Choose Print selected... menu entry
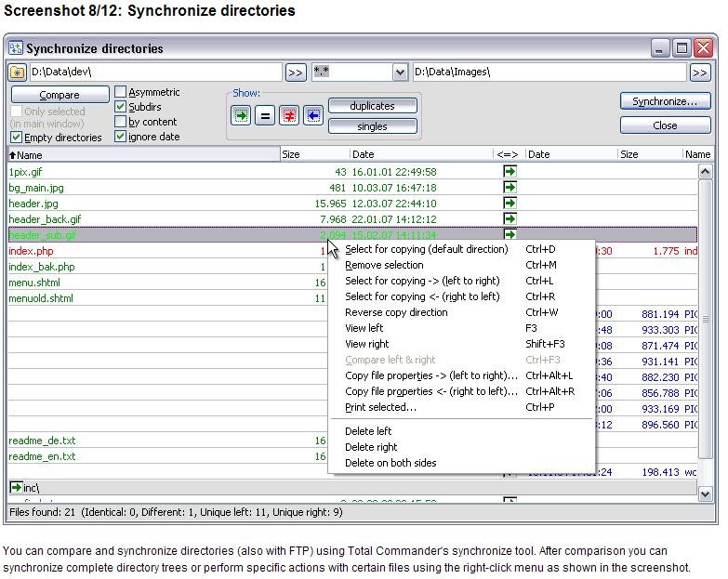The width and height of the screenshot is (728, 579). tap(461, 407)
